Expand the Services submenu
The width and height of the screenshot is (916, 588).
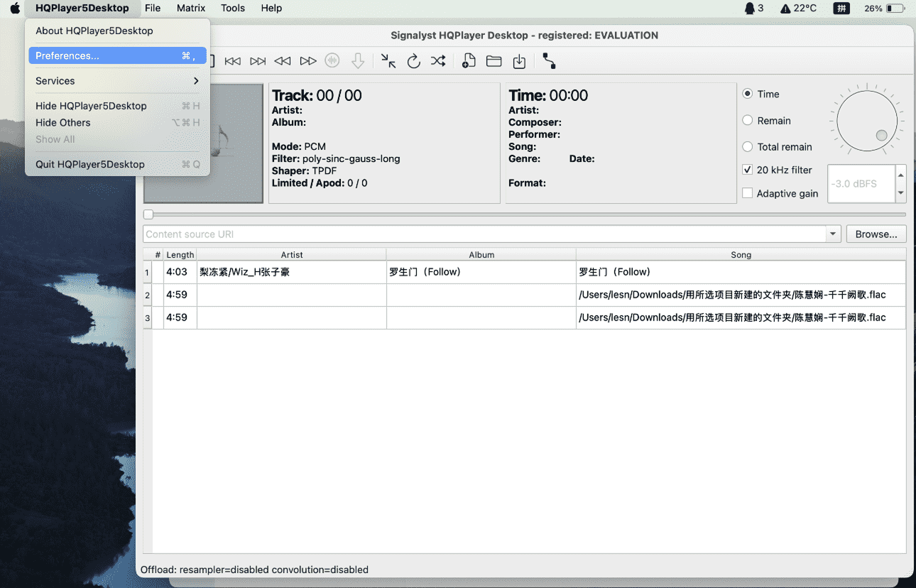tap(117, 81)
